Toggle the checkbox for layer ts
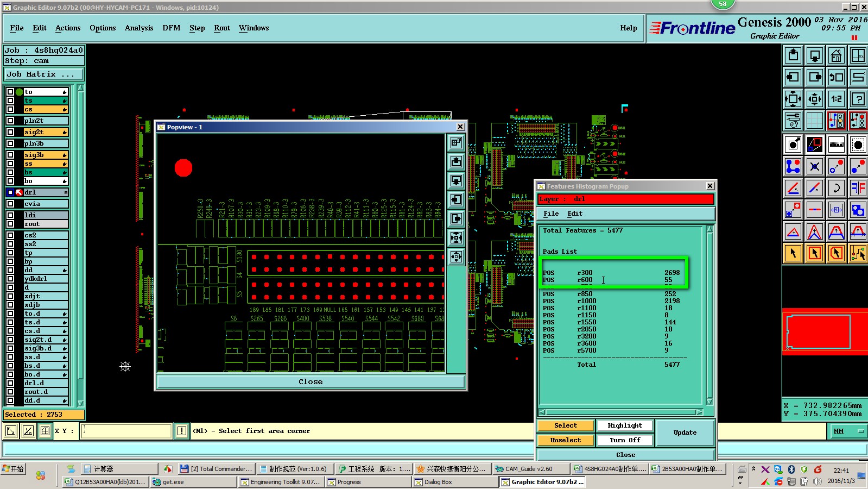The height and width of the screenshot is (489, 868). [10, 101]
